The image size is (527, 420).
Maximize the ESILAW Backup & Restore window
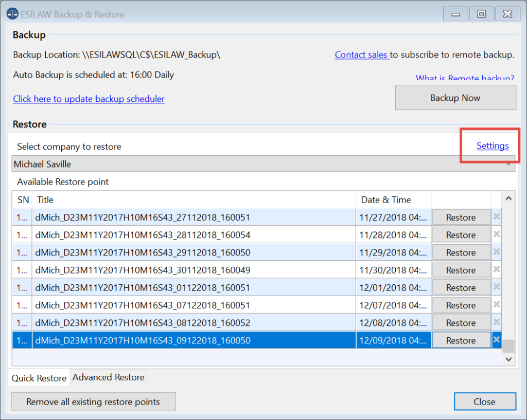[x=482, y=14]
